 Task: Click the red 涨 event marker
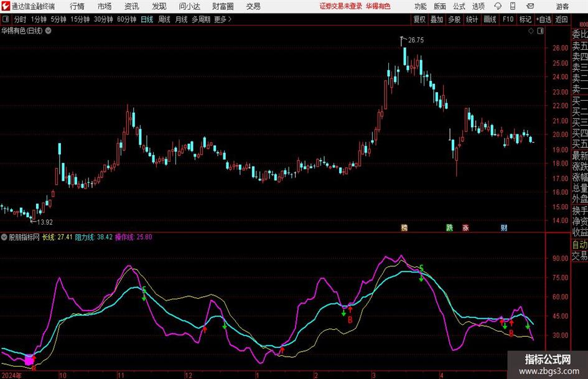pyautogui.click(x=465, y=227)
